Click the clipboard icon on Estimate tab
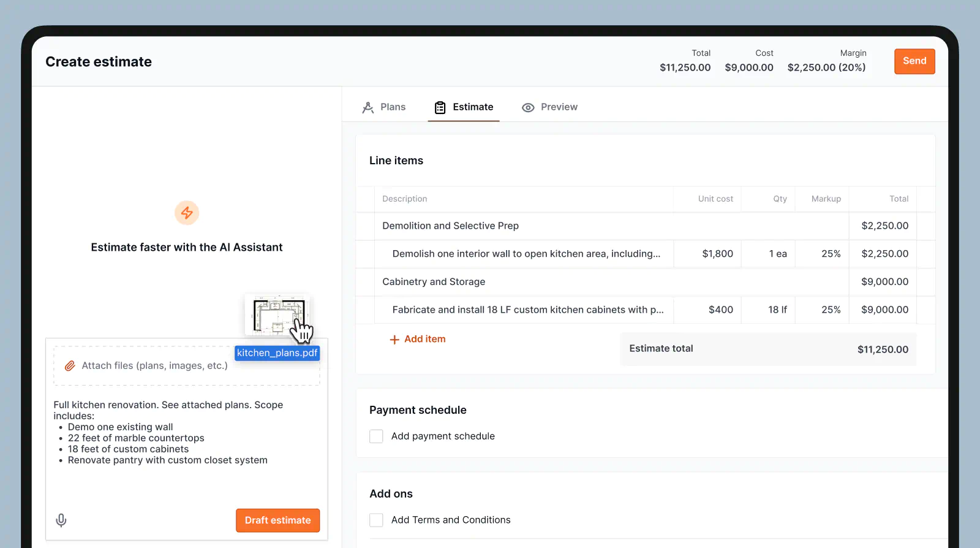This screenshot has height=548, width=980. 440,107
